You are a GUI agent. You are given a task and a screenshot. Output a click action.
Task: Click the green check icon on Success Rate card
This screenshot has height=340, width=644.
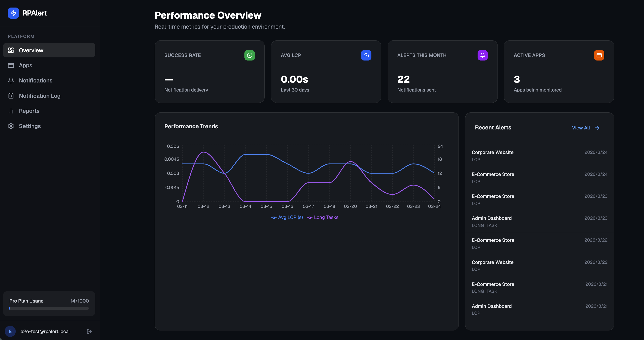250,55
